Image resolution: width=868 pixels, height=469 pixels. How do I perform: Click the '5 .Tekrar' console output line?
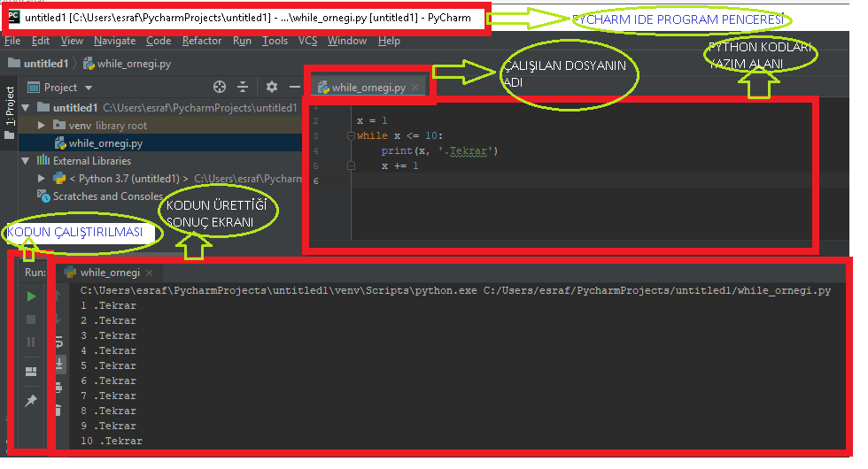click(x=108, y=365)
